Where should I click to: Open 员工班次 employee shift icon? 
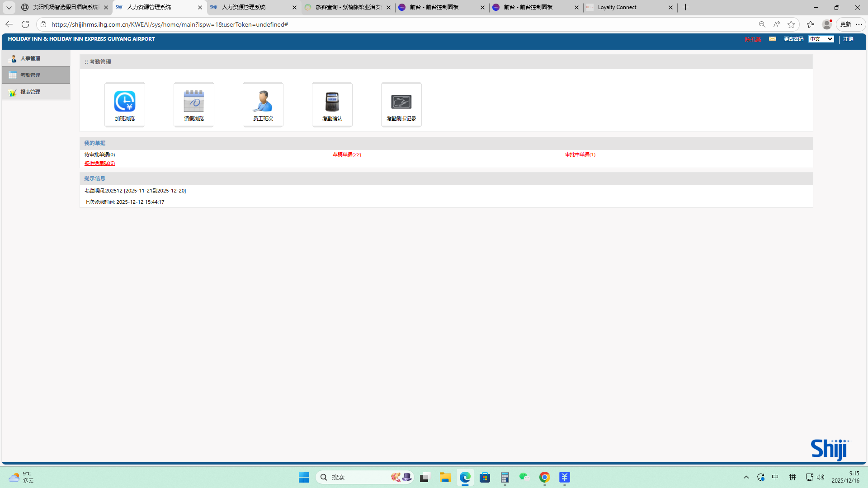click(x=263, y=103)
